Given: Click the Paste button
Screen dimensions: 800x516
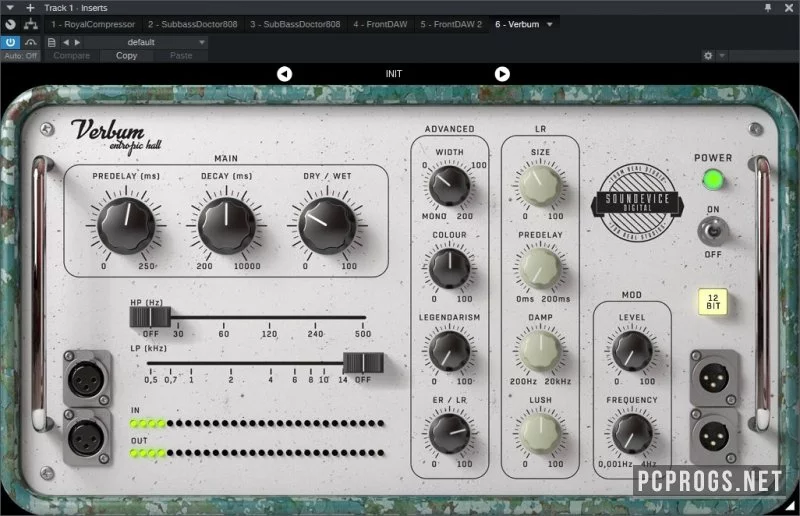Looking at the screenshot, I should 181,56.
